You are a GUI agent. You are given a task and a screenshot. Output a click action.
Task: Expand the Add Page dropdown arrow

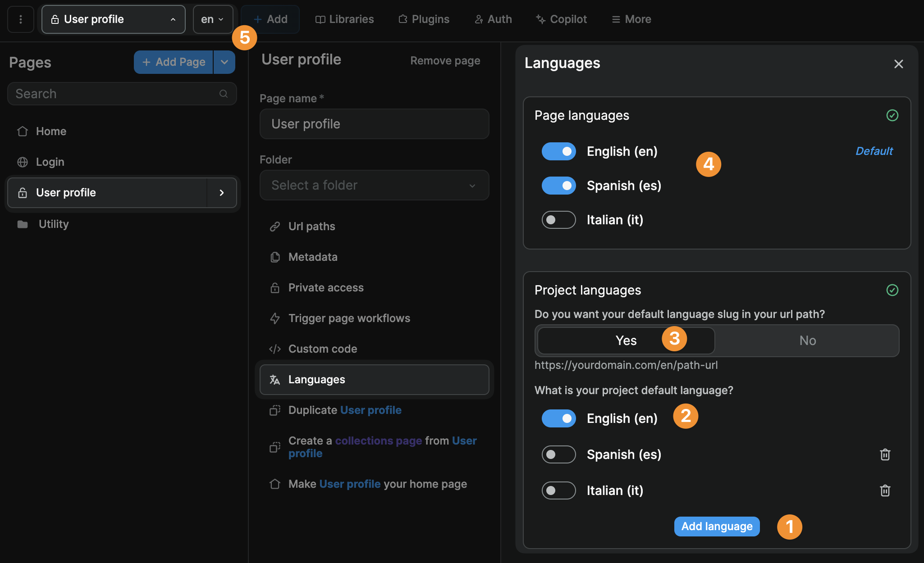click(x=224, y=62)
